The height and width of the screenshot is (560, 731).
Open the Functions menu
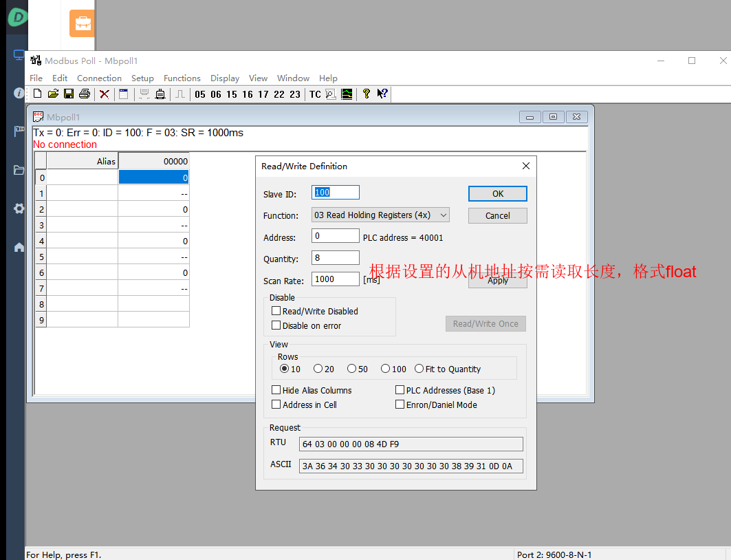coord(182,78)
